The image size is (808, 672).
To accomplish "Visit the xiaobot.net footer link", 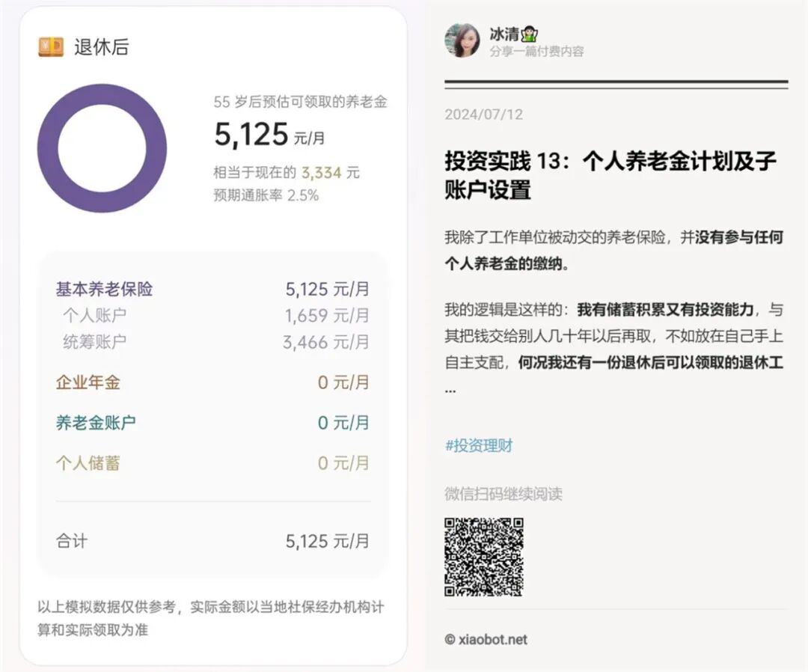I will coord(486,640).
